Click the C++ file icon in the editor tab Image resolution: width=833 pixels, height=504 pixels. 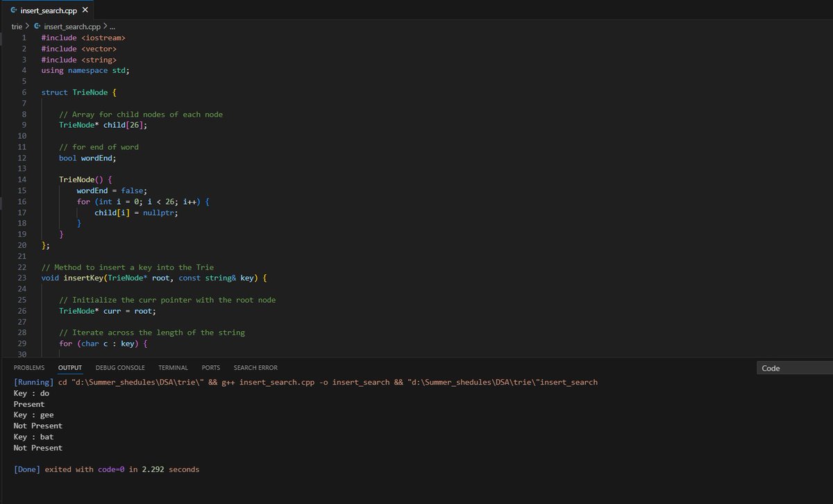(x=14, y=10)
